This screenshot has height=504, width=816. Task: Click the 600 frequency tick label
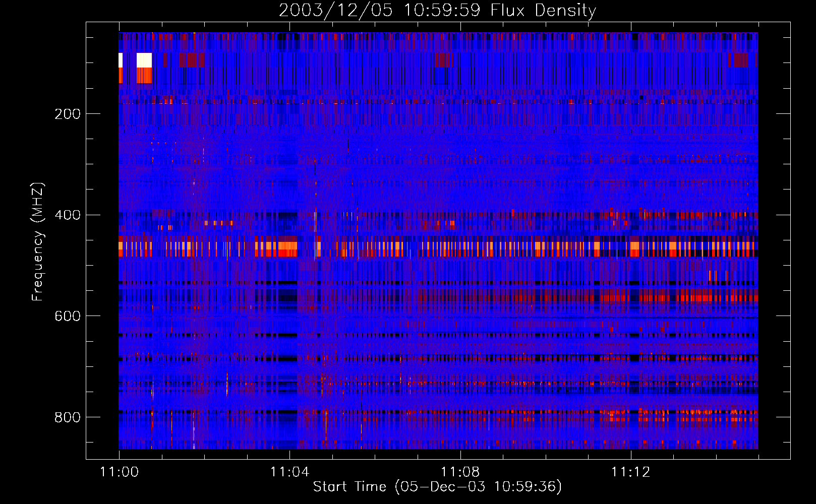tap(68, 316)
